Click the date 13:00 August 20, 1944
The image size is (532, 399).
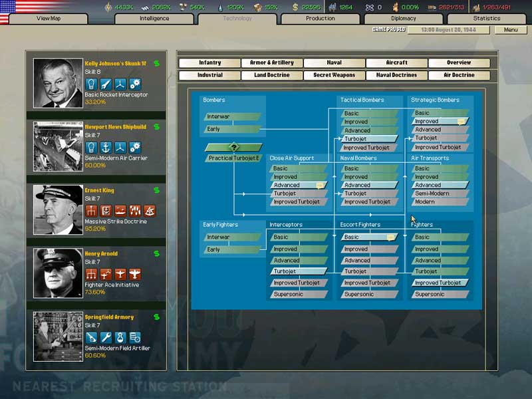point(448,30)
